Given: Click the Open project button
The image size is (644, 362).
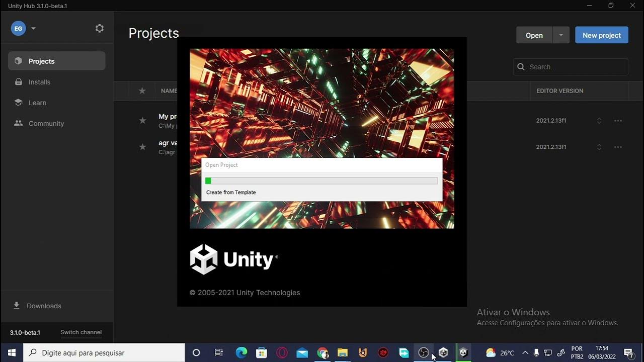Looking at the screenshot, I should 534,35.
